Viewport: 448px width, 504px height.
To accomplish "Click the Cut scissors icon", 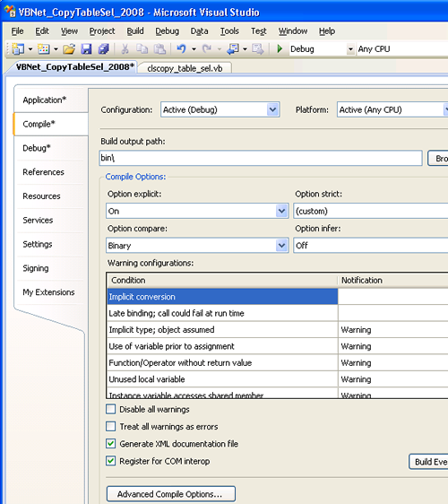I will 125,48.
